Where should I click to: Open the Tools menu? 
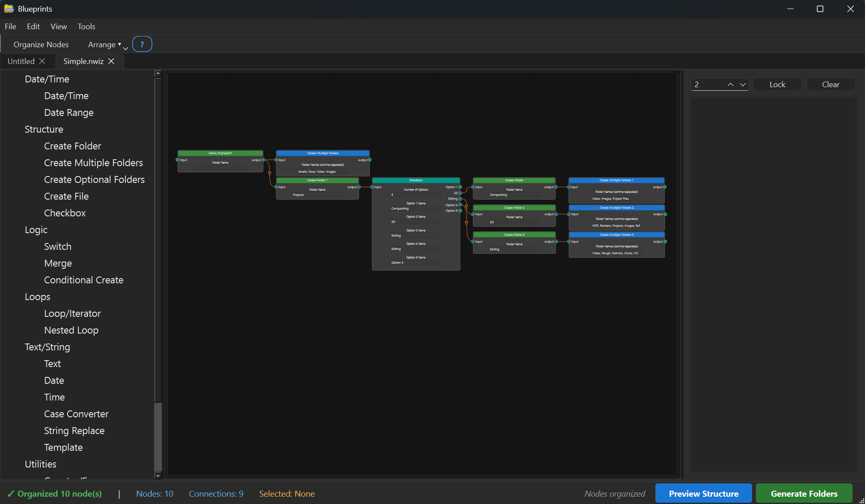(x=86, y=26)
